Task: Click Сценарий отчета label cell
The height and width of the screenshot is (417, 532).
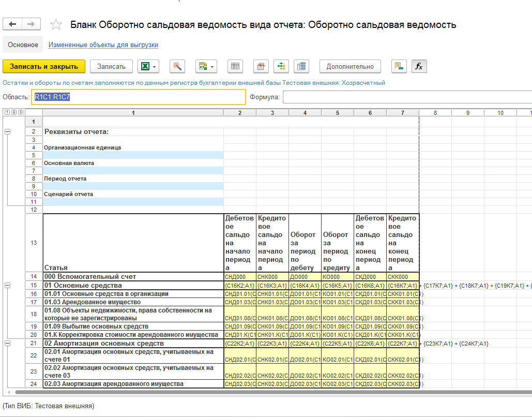Action: click(133, 194)
